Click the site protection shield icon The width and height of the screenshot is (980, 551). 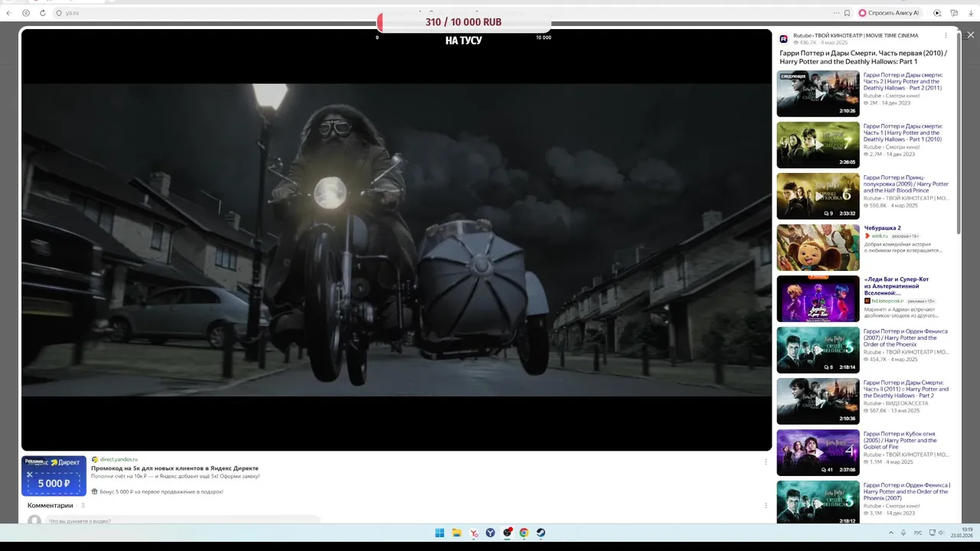(x=59, y=13)
